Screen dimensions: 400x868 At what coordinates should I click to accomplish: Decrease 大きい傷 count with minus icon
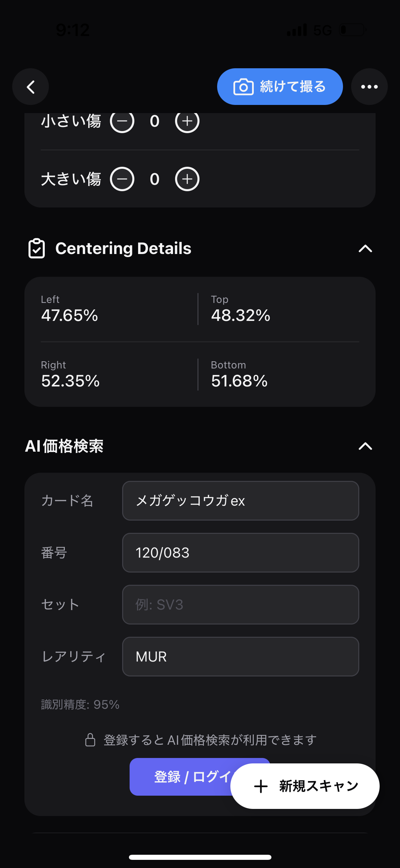122,179
